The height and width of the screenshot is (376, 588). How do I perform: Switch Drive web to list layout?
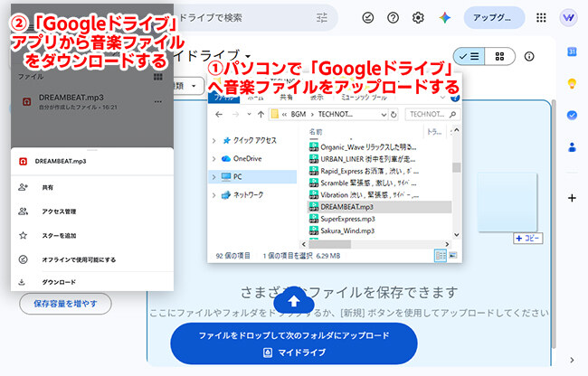coord(469,57)
